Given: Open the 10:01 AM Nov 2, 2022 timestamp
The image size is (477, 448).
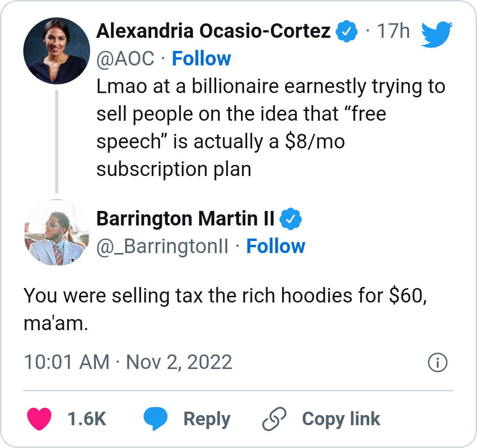Looking at the screenshot, I should pyautogui.click(x=128, y=362).
